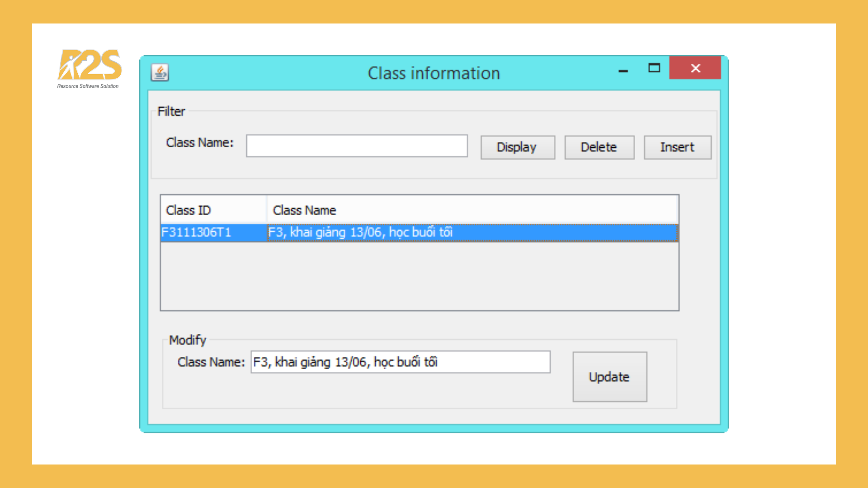Click the Class information title bar text

pyautogui.click(x=434, y=73)
